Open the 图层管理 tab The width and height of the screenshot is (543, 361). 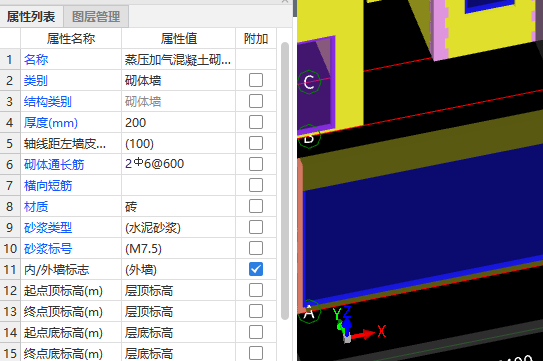click(96, 16)
